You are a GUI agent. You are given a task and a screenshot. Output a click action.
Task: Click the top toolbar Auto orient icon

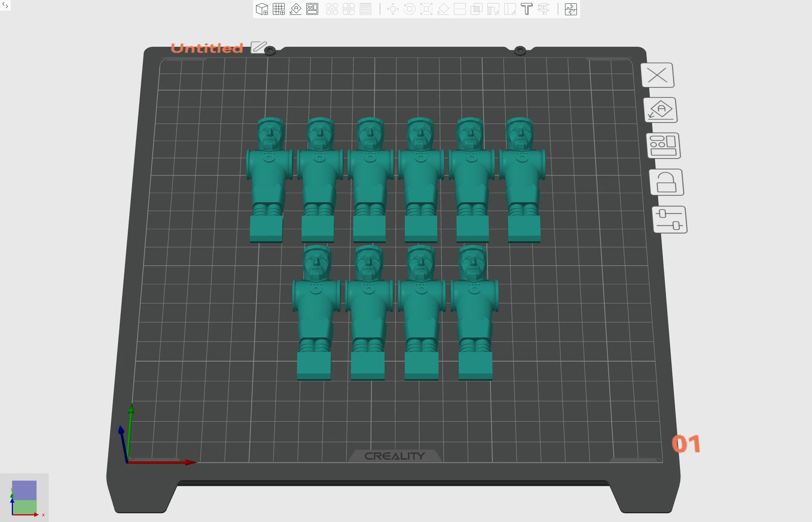tap(295, 9)
